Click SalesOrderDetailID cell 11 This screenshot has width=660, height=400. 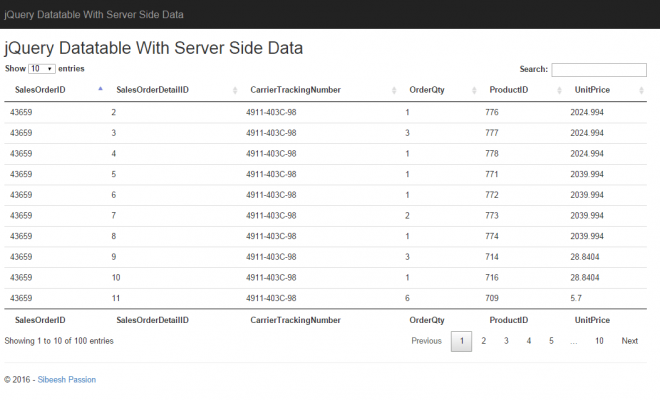click(x=116, y=298)
